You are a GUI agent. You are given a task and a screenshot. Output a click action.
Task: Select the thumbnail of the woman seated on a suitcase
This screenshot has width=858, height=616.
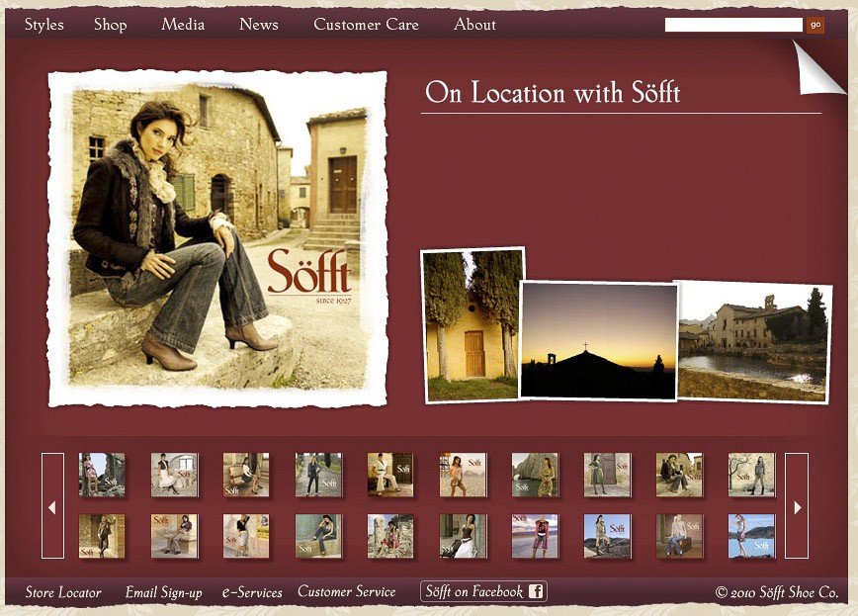point(680,536)
